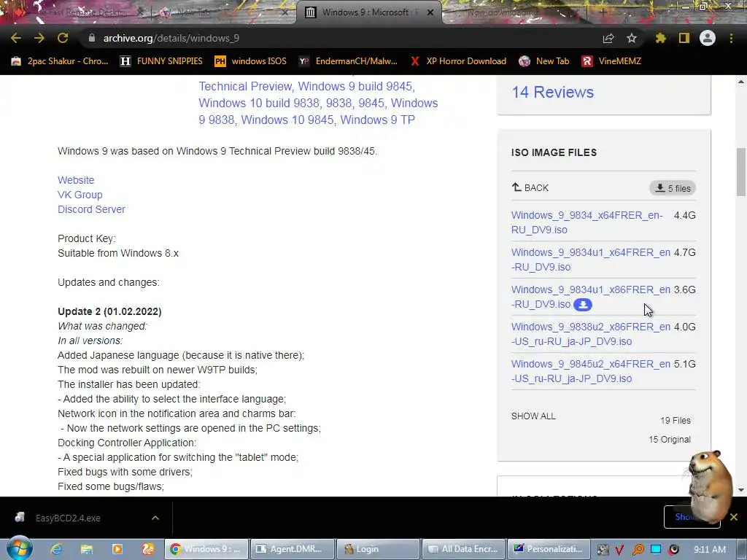Click the Windows 9 build 9845 tag

click(355, 86)
